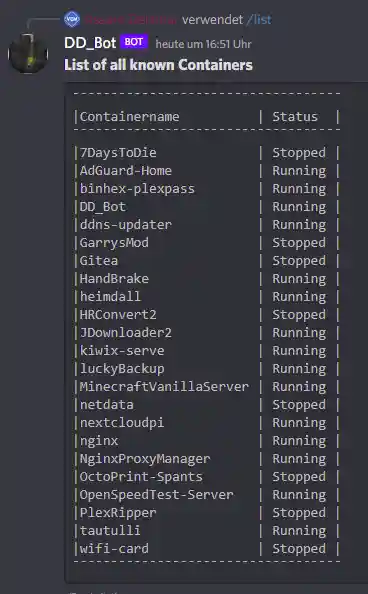Click the Running status of AdGuard-Home
This screenshot has width=368, height=594.
click(x=299, y=171)
